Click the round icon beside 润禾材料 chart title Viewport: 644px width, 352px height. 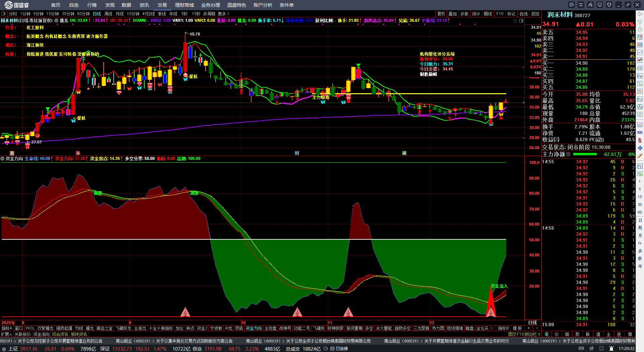(56, 20)
